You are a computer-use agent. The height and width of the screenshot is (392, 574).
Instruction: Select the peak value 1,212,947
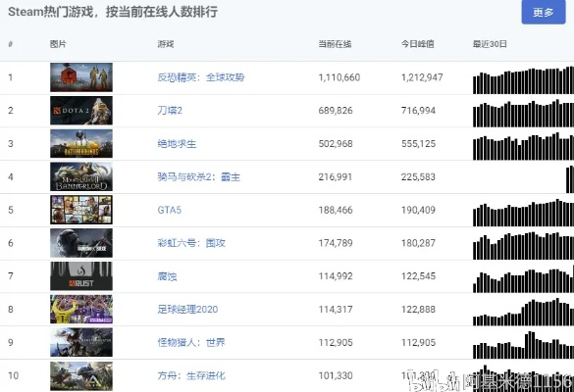point(422,77)
